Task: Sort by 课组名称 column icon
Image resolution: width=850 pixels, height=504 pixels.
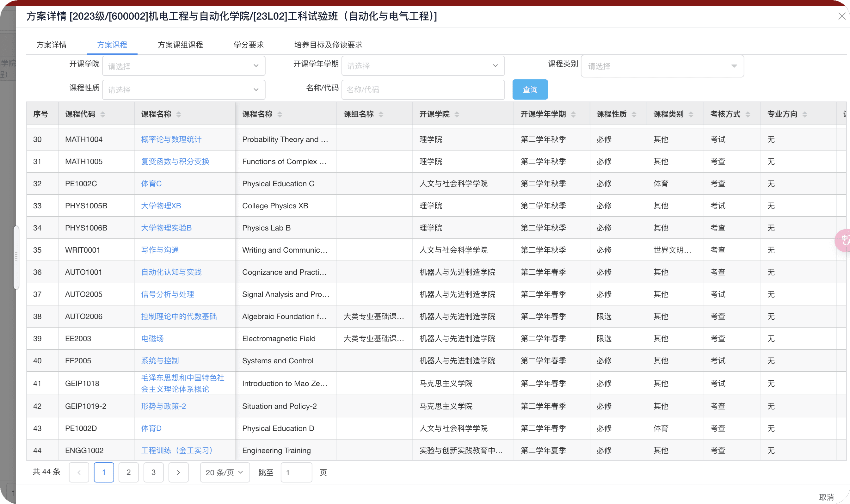Action: click(381, 114)
